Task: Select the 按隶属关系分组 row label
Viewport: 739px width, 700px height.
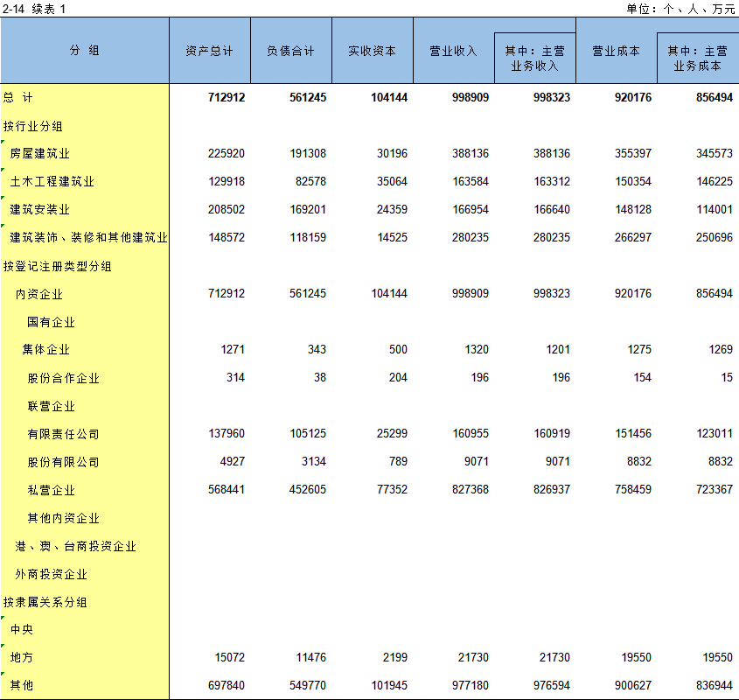Action: coord(45,602)
